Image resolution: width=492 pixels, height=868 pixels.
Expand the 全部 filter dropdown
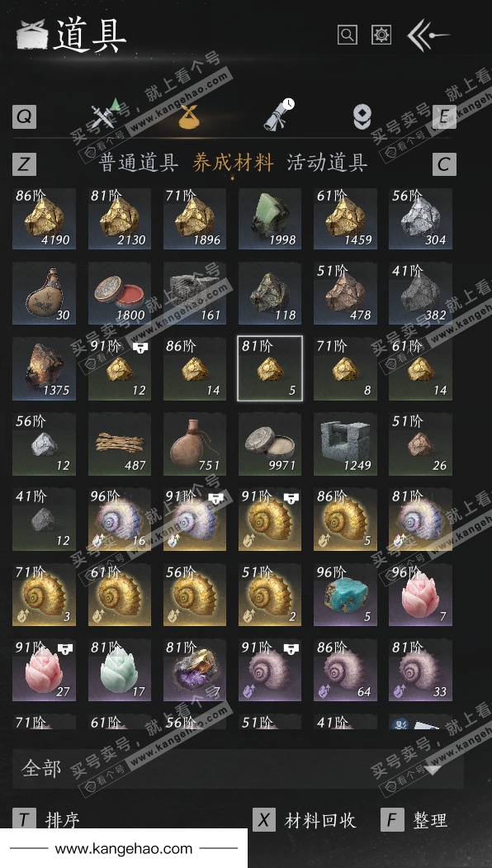(238, 769)
